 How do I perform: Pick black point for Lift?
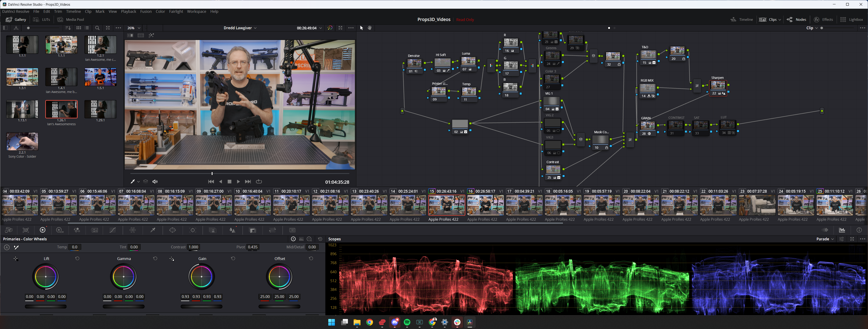point(16,259)
